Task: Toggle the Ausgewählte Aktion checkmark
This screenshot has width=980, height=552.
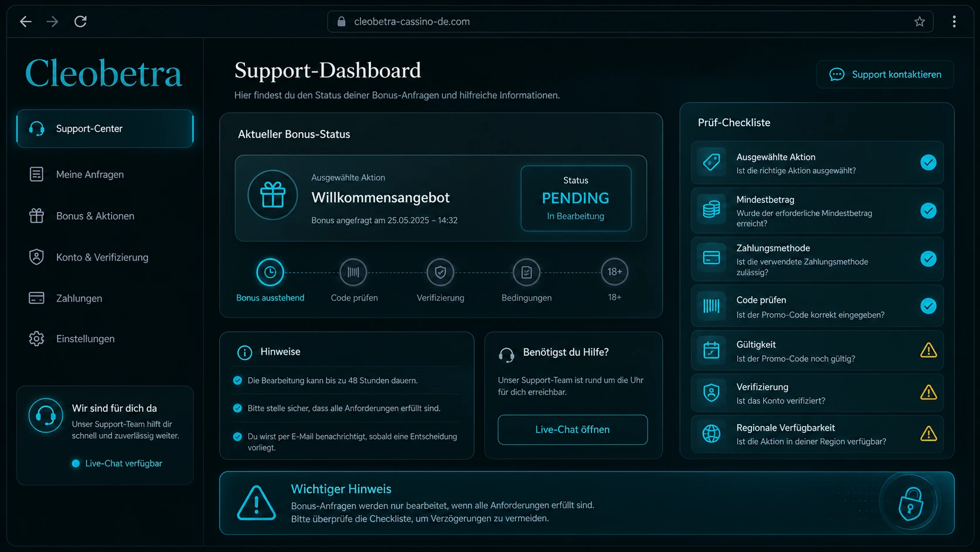Action: point(928,162)
